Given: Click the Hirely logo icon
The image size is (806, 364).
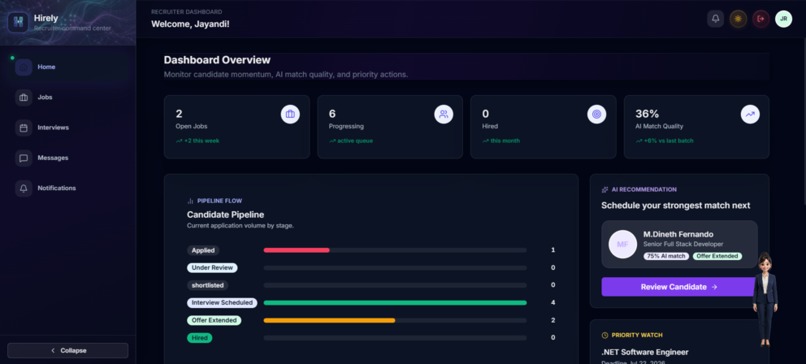Looking at the screenshot, I should (18, 22).
